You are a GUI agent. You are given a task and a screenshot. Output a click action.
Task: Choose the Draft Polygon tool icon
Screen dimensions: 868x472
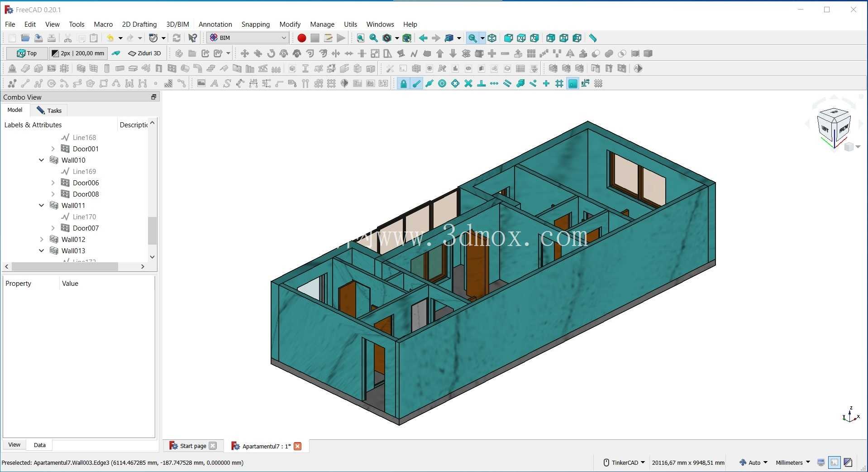click(x=91, y=83)
